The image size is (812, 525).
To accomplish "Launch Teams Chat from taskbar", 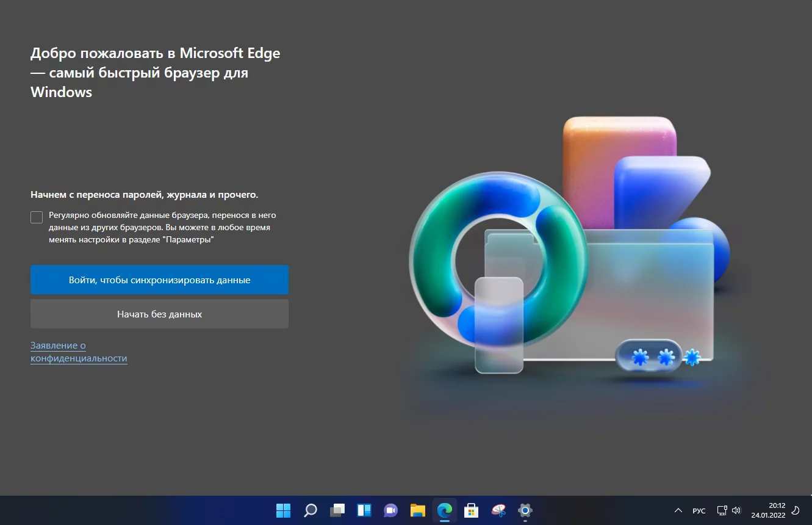I will [391, 510].
